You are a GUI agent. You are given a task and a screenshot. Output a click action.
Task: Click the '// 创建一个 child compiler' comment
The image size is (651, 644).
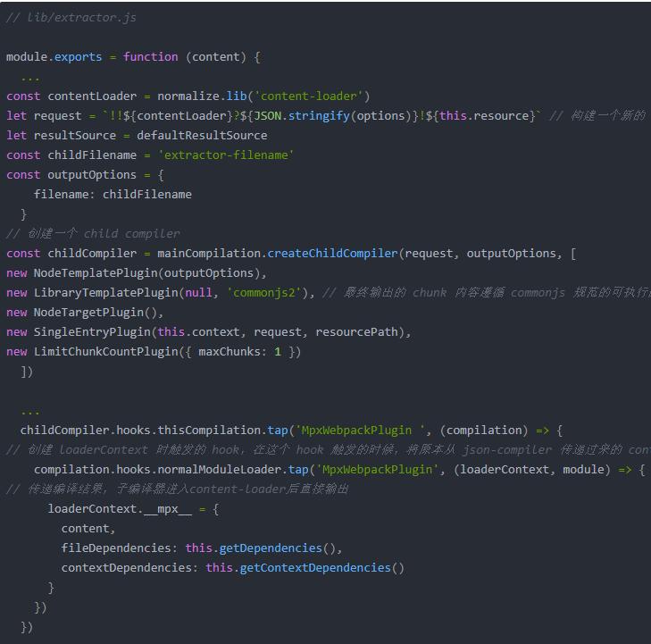coord(93,234)
